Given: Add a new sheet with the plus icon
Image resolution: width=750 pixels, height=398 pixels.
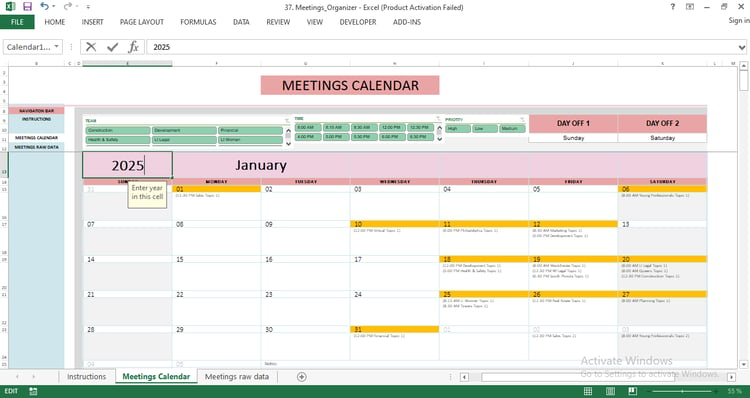Looking at the screenshot, I should [x=301, y=376].
